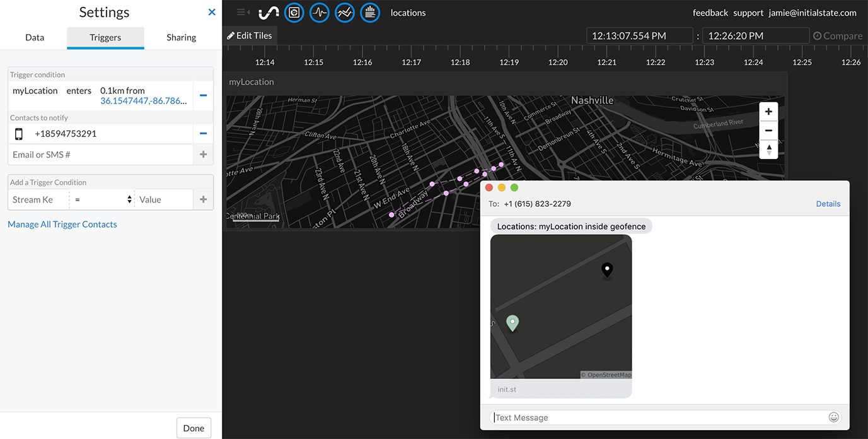Add a new contact with the plus button
868x439 pixels.
pyautogui.click(x=203, y=154)
